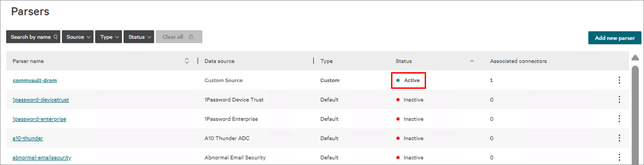Open the Status filter dropdown
644x165 pixels.
coord(139,37)
